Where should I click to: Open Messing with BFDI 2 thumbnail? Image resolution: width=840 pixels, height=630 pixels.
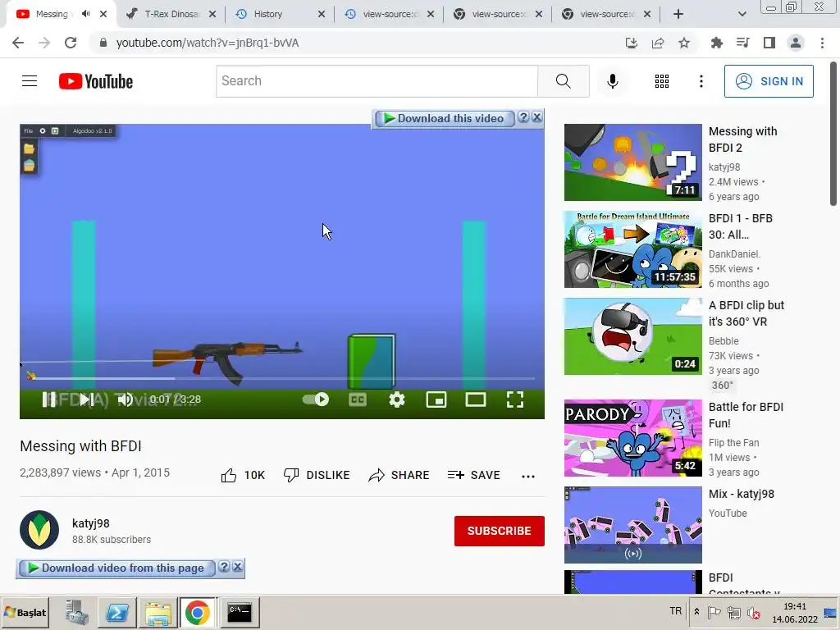(632, 162)
